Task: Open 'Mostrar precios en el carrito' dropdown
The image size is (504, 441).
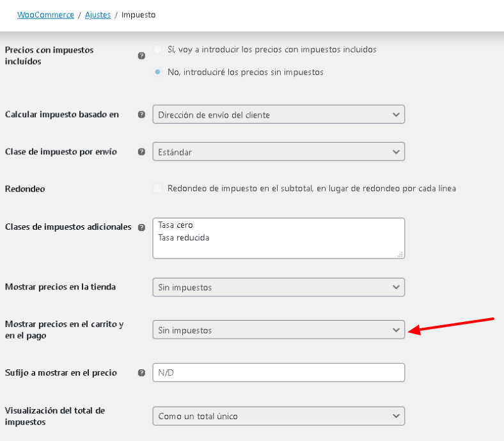Action: pos(279,330)
